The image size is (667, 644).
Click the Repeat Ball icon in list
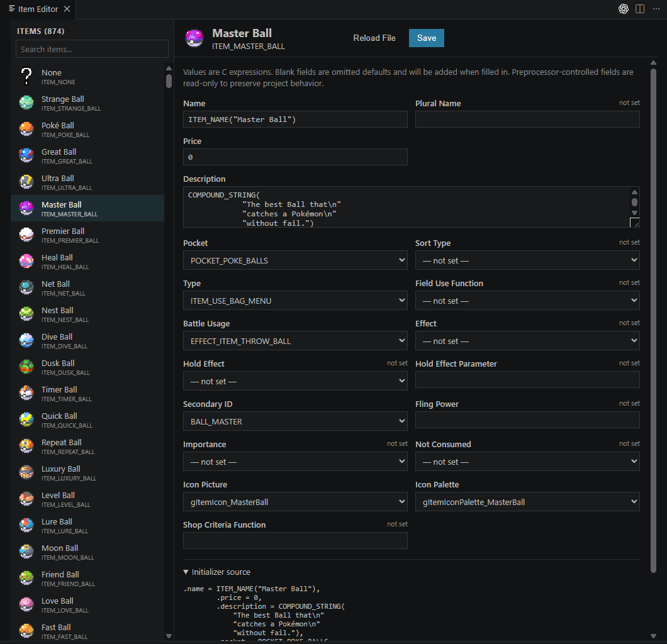point(26,445)
